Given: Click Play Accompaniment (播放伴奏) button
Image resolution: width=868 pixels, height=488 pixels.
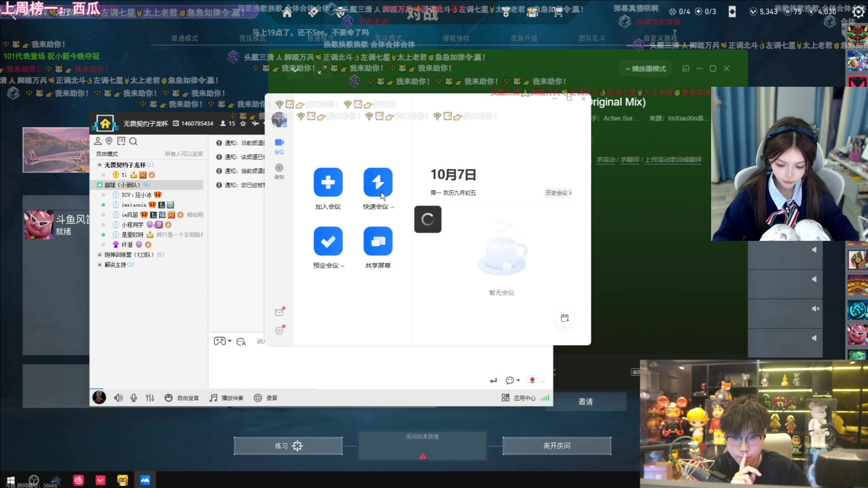Looking at the screenshot, I should click(226, 398).
